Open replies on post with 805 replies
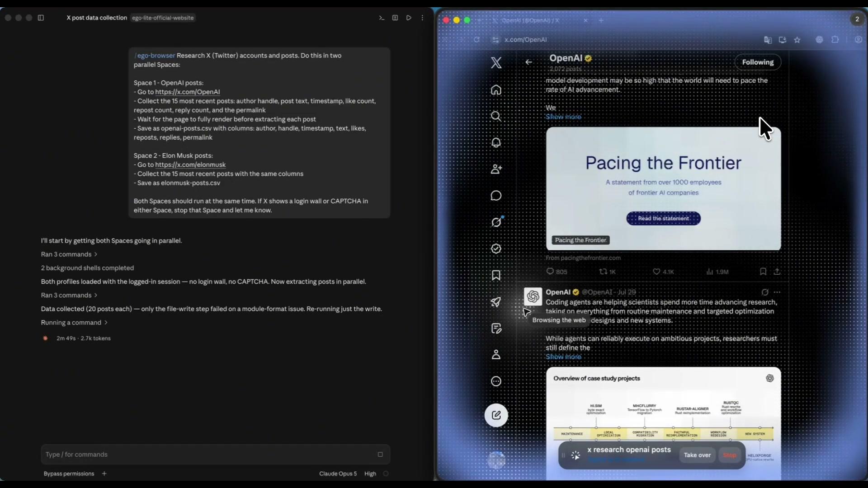This screenshot has width=868, height=488. (x=557, y=272)
